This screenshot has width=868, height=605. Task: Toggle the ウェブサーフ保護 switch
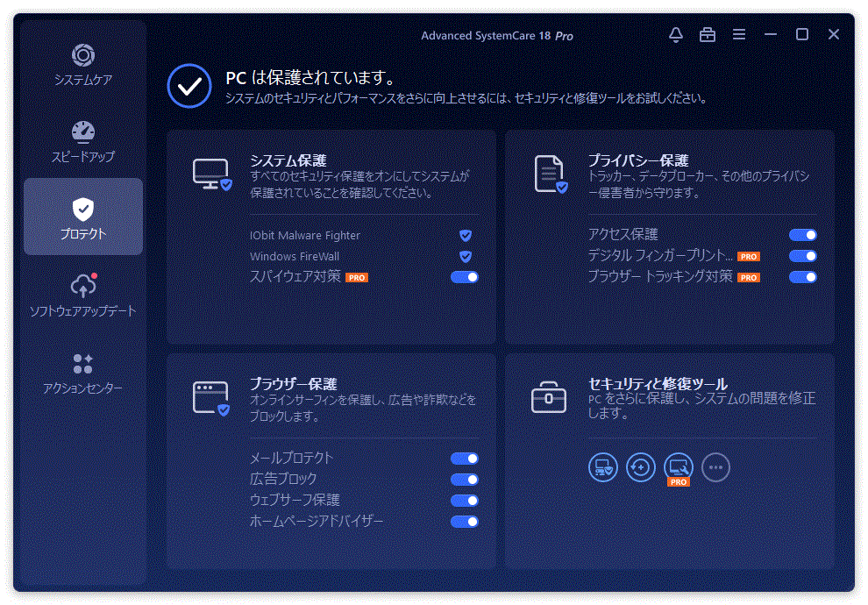point(465,501)
